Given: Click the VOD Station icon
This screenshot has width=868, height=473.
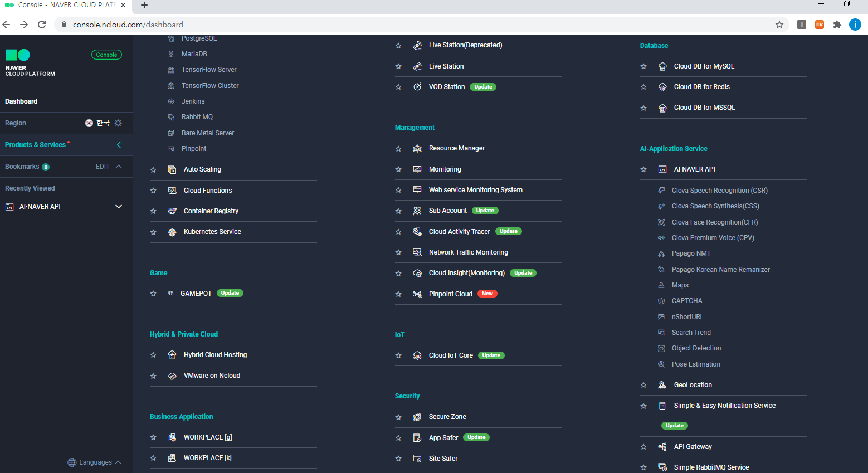Looking at the screenshot, I should point(417,87).
